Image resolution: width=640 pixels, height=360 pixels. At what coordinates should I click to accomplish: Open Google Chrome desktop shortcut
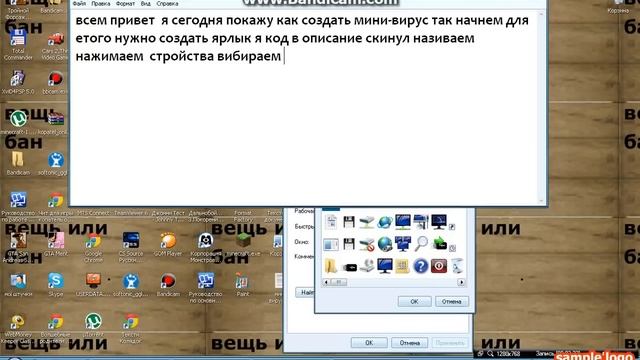coord(93,246)
